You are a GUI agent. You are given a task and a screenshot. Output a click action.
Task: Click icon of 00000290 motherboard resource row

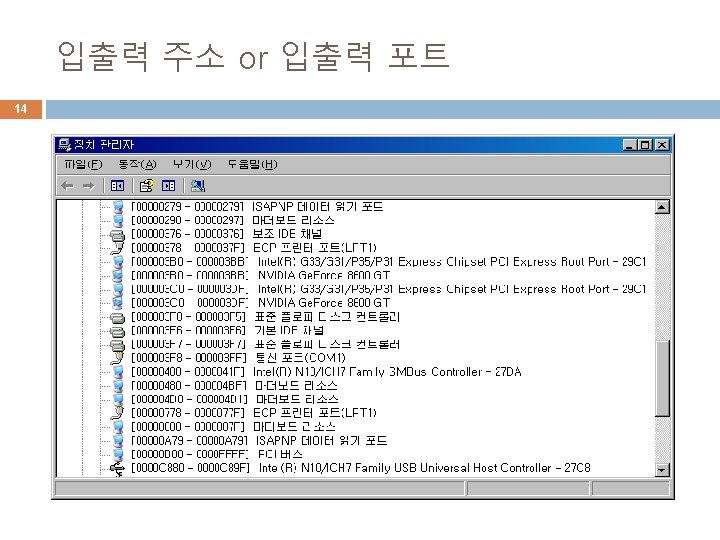click(x=118, y=220)
